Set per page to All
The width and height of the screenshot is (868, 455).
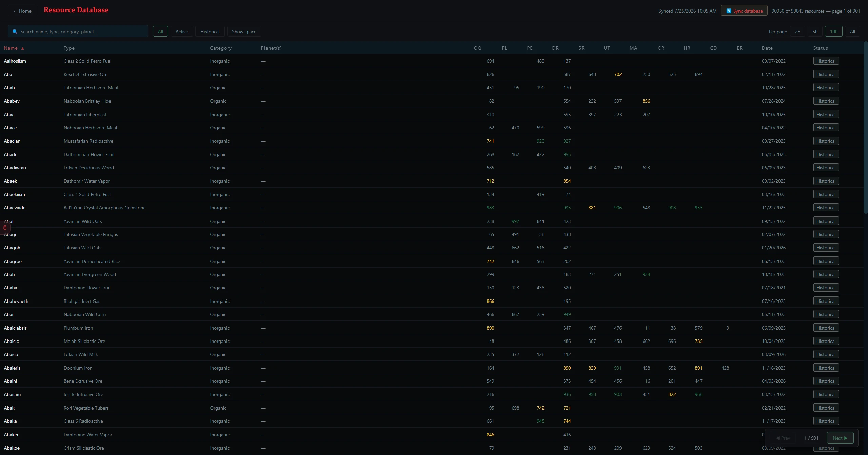click(852, 32)
